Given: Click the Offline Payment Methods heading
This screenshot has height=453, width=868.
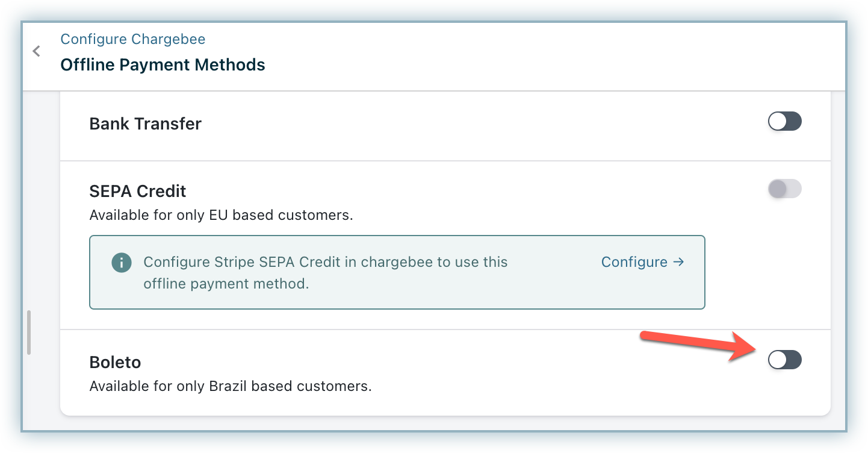Looking at the screenshot, I should point(163,64).
